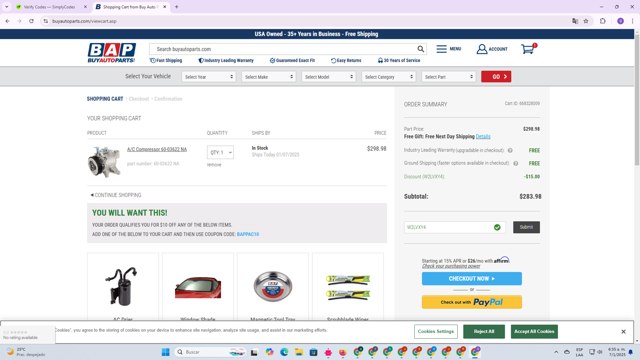Image resolution: width=640 pixels, height=360 pixels.
Task: Select the Scrubblade Wiper product image
Action: (348, 287)
